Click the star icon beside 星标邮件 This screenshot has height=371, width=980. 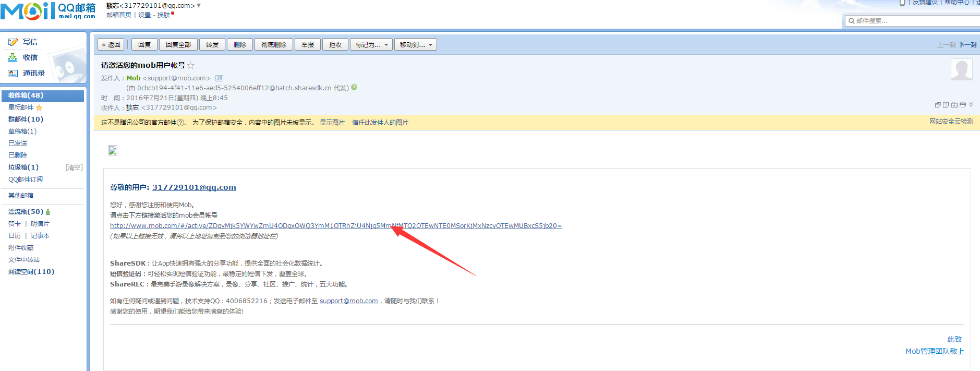point(39,107)
